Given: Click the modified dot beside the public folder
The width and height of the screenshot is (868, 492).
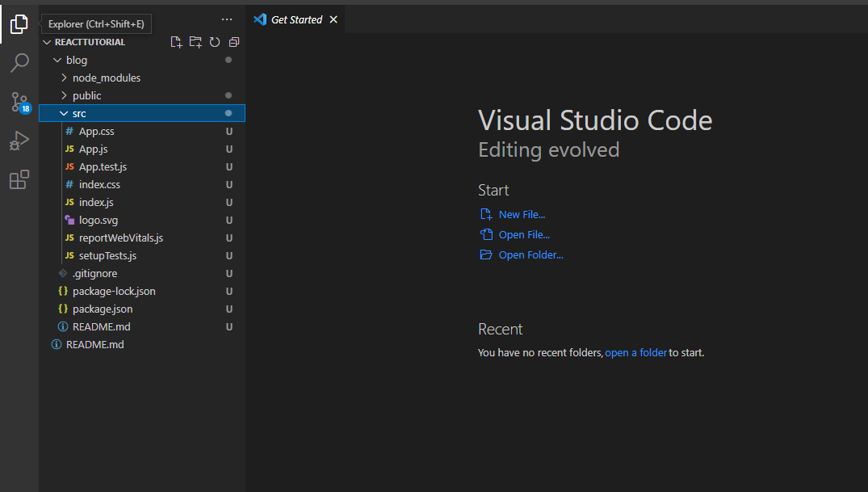Looking at the screenshot, I should click(228, 95).
